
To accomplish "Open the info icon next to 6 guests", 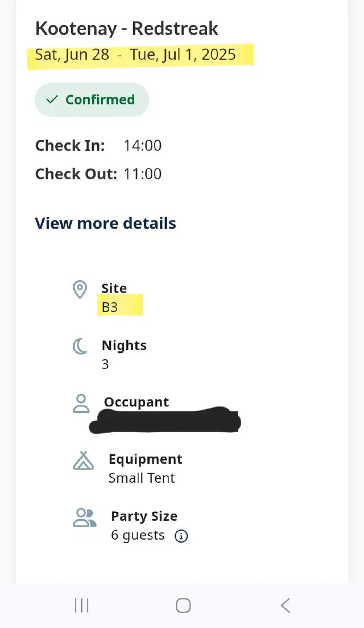I will coord(181,536).
